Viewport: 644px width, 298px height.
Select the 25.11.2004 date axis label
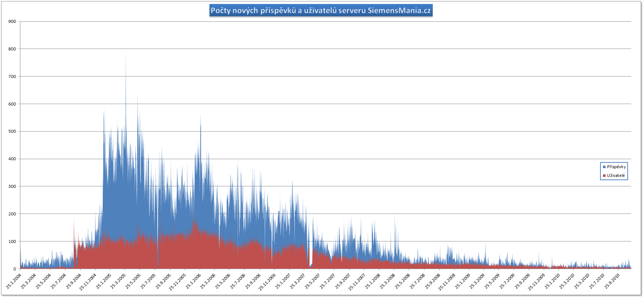(x=87, y=282)
